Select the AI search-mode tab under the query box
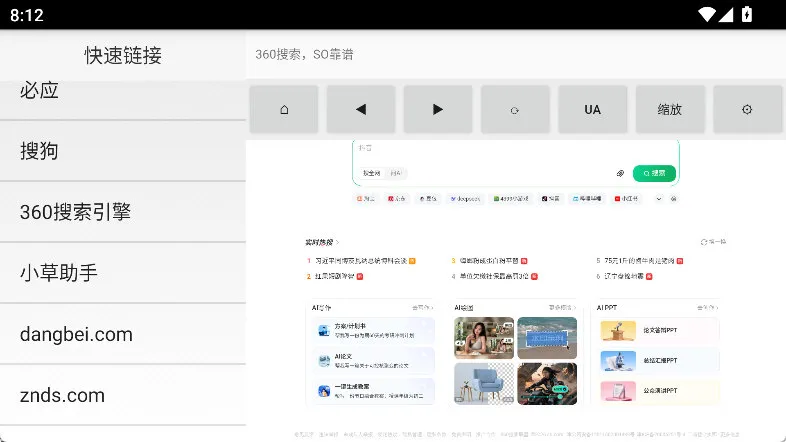 [x=396, y=173]
